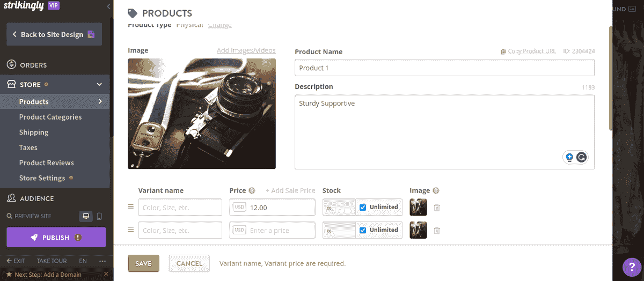The width and height of the screenshot is (644, 281).
Task: Open the sidebar more options ellipsis
Action: point(103,261)
